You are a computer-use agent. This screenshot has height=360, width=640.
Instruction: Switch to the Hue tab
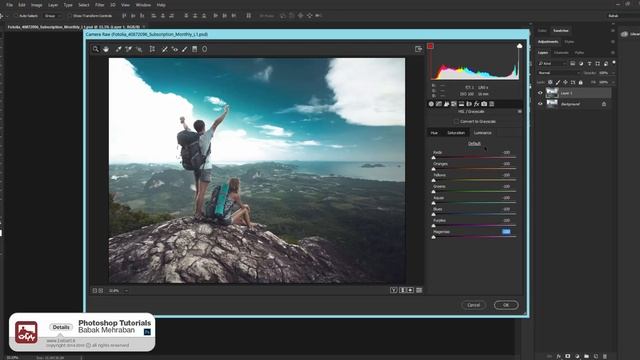tap(434, 133)
